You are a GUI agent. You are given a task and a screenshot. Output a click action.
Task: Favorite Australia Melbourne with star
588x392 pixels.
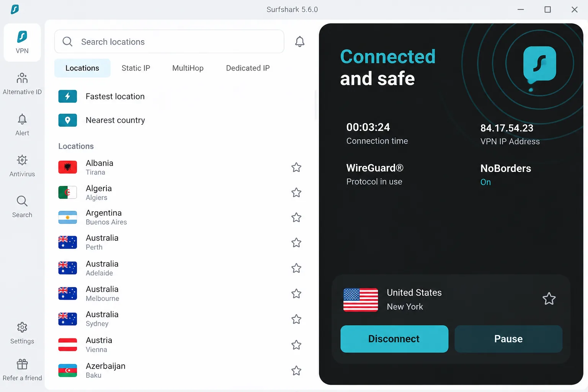[x=296, y=294]
